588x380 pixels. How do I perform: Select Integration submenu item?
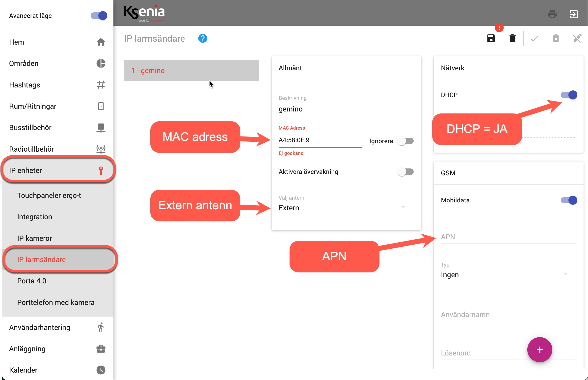click(57, 217)
